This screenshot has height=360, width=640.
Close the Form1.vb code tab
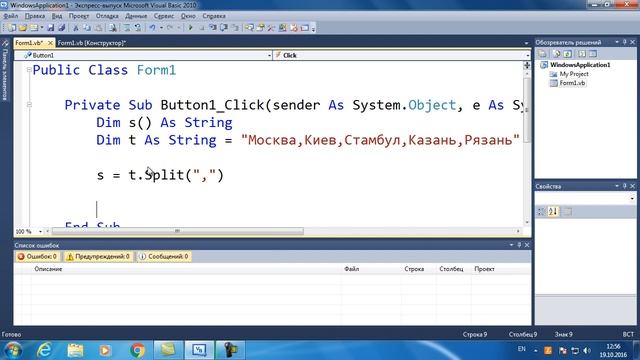click(x=50, y=43)
